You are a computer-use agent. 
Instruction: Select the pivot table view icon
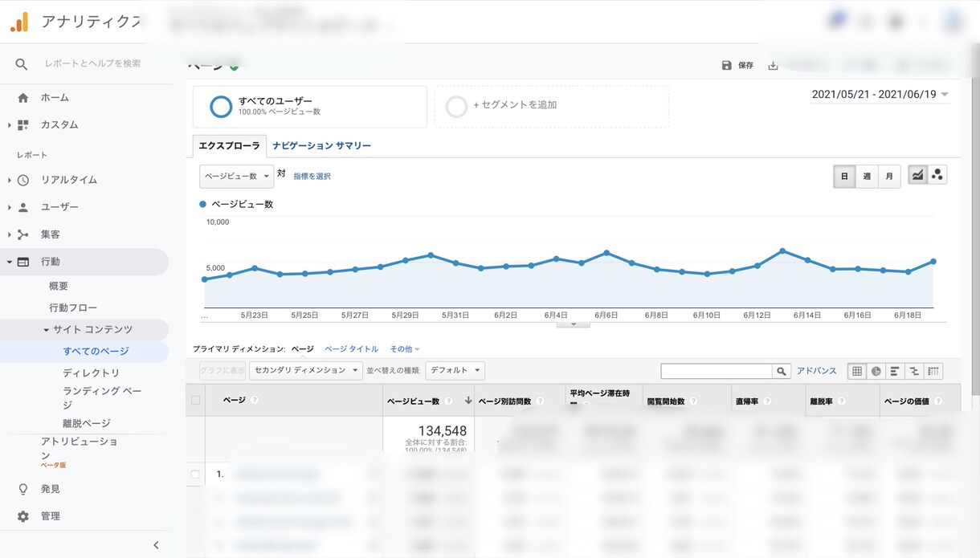tap(933, 371)
